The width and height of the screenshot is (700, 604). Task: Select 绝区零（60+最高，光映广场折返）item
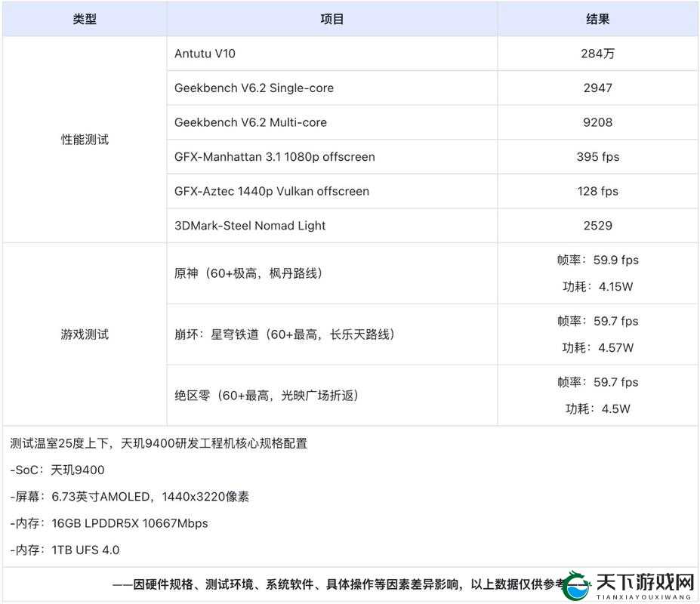266,396
